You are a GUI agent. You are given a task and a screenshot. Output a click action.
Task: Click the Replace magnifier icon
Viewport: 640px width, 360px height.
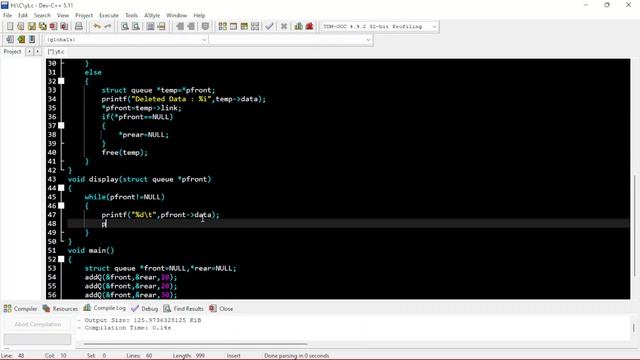click(136, 27)
